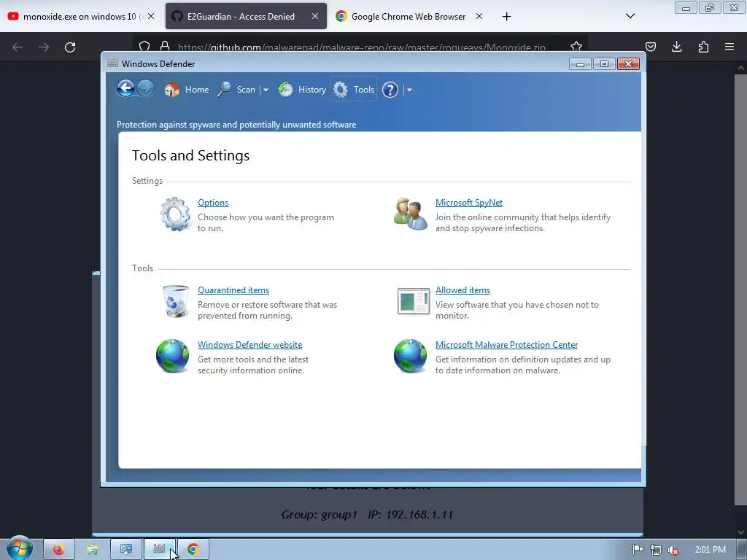Expand the Scan options dropdown arrow

266,90
